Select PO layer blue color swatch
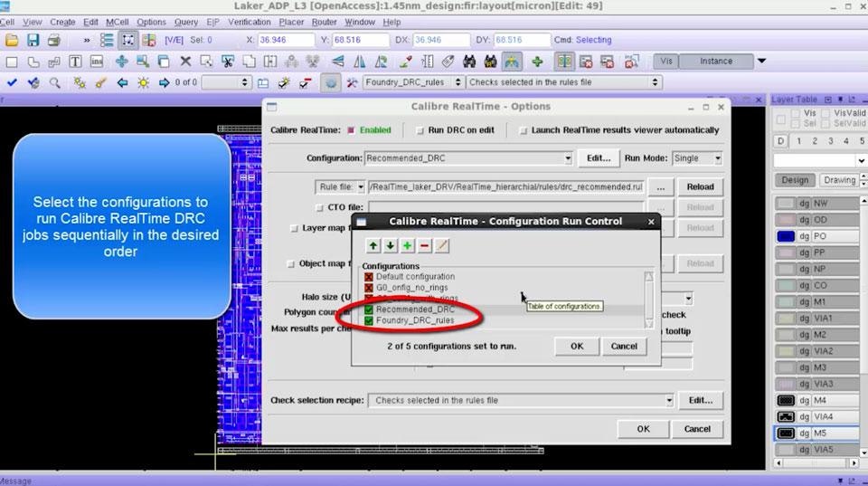This screenshot has width=868, height=486. tap(786, 236)
